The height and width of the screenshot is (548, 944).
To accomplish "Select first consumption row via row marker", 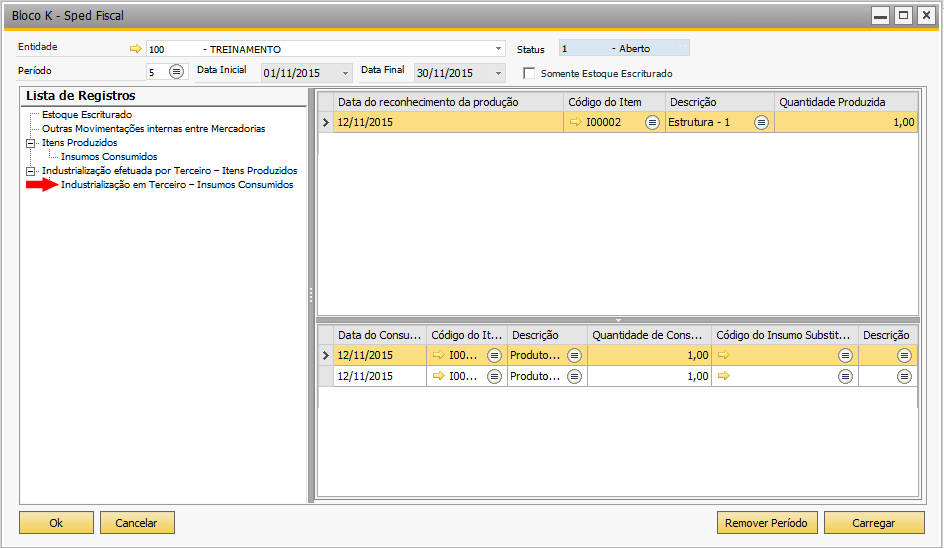I will 326,355.
